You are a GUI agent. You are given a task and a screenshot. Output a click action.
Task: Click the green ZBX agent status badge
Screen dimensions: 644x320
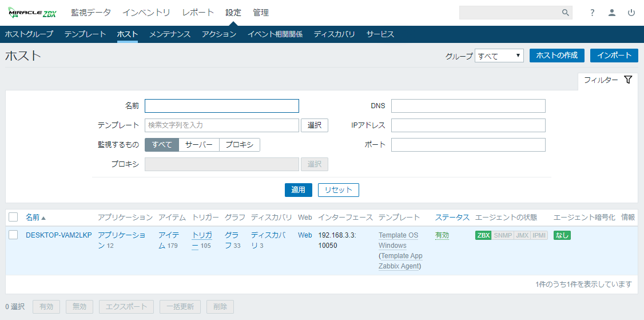483,235
